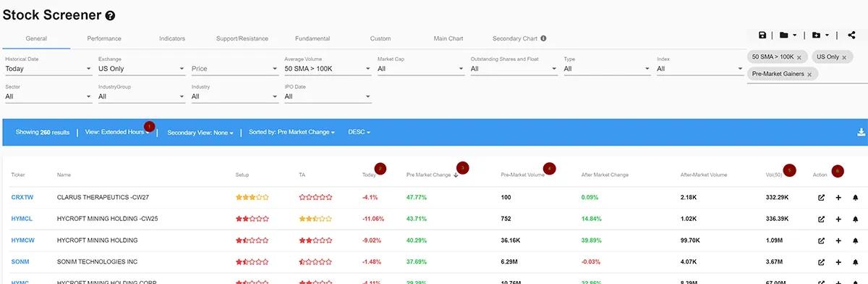Open CRXTW in a new window icon
868x284 pixels.
pyautogui.click(x=821, y=197)
